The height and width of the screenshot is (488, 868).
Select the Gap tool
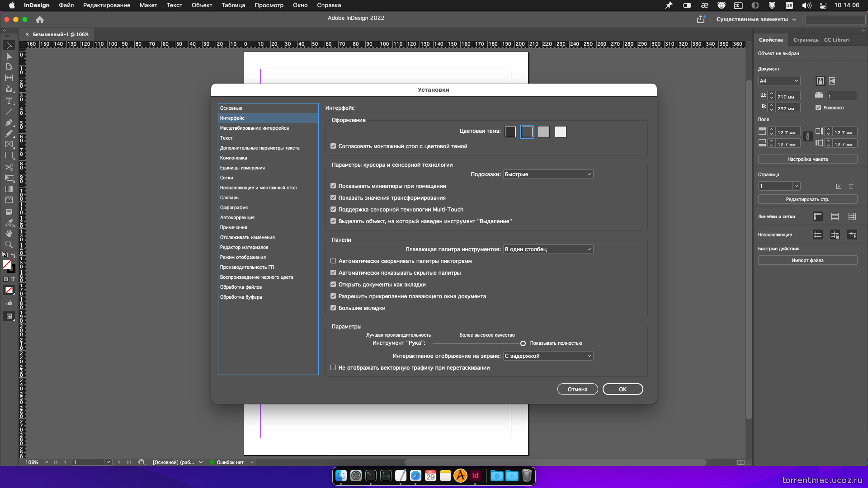[x=9, y=78]
